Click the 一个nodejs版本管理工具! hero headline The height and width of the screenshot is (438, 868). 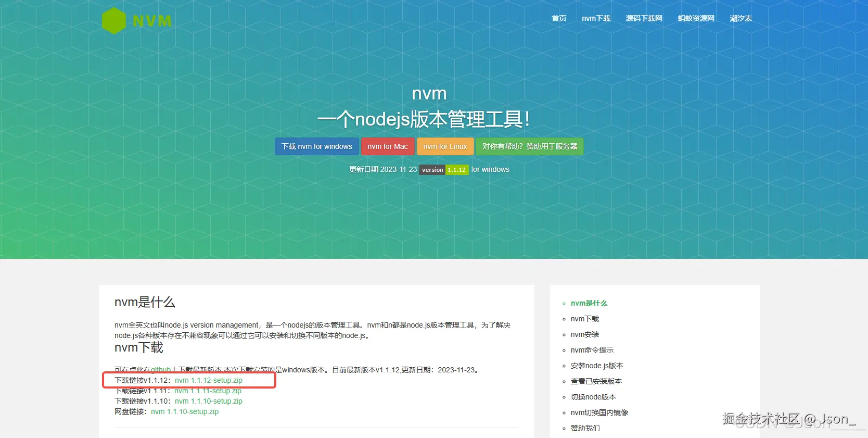pos(424,119)
